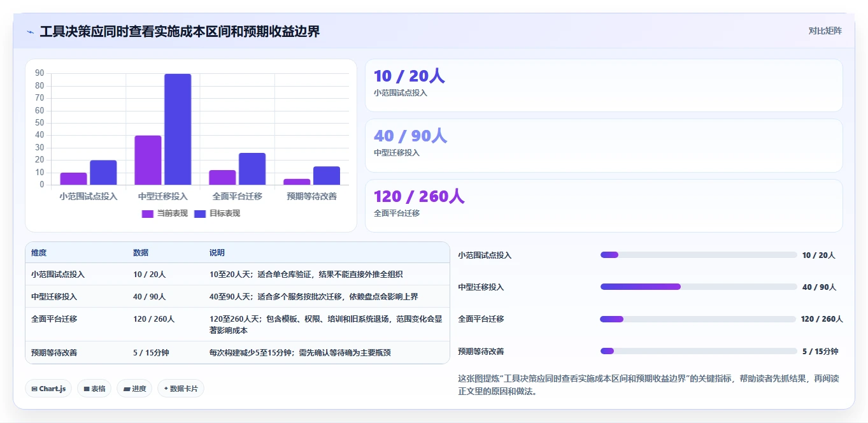Click table value 40 / 90人

tap(150, 297)
